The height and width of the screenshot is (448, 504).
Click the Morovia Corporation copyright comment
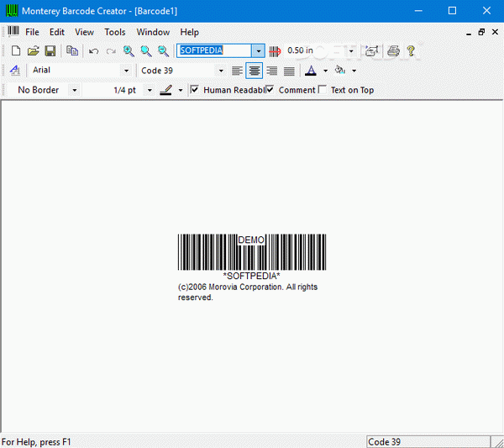pos(248,292)
